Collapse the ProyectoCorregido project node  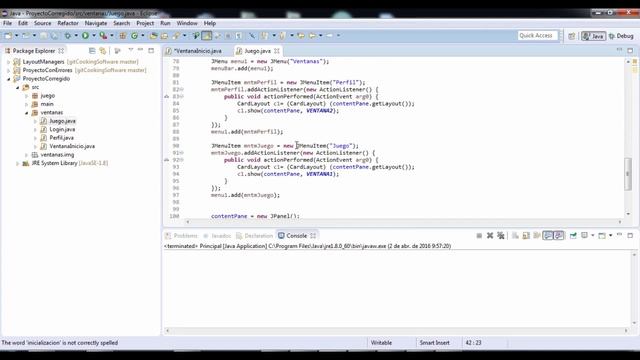point(9,79)
